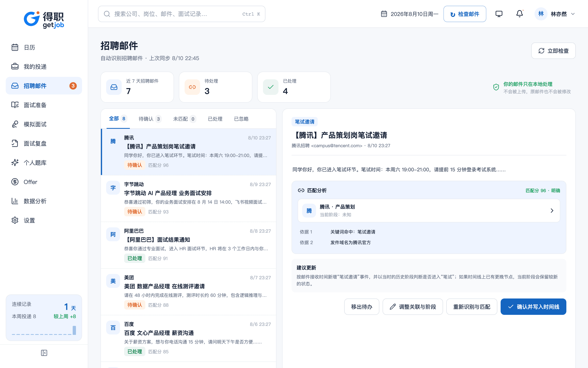Viewport: 588px width, 368px height.
Task: Click the 百 avatar for 百度
Action: point(113,328)
